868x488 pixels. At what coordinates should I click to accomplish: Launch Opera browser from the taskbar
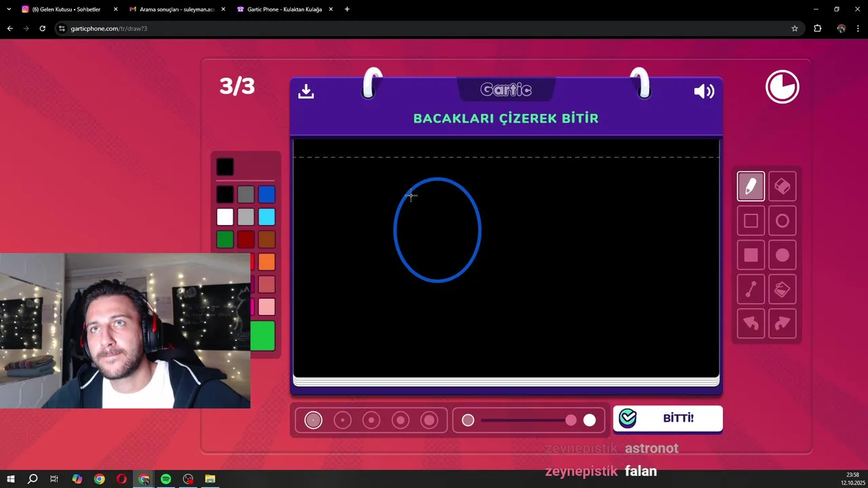point(121,479)
